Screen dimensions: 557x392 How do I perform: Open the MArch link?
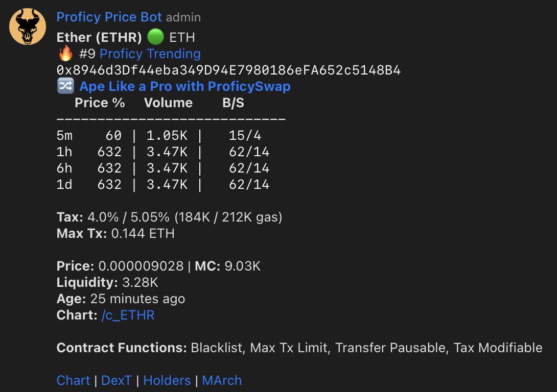pyautogui.click(x=222, y=380)
